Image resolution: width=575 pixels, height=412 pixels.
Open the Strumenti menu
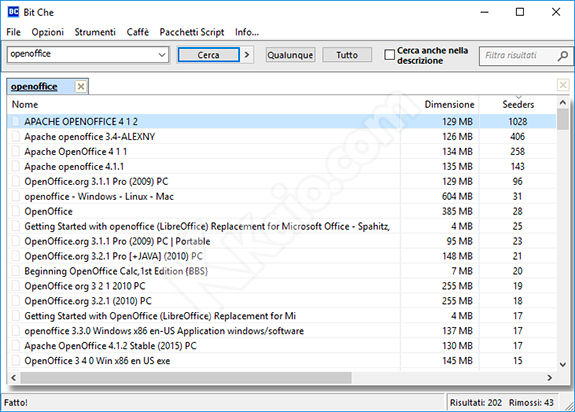(x=95, y=32)
